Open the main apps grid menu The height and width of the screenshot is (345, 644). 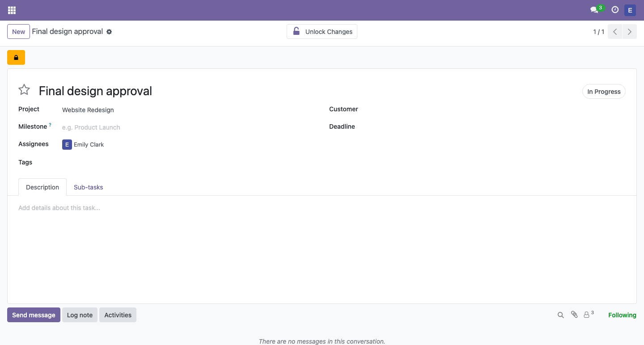click(12, 10)
